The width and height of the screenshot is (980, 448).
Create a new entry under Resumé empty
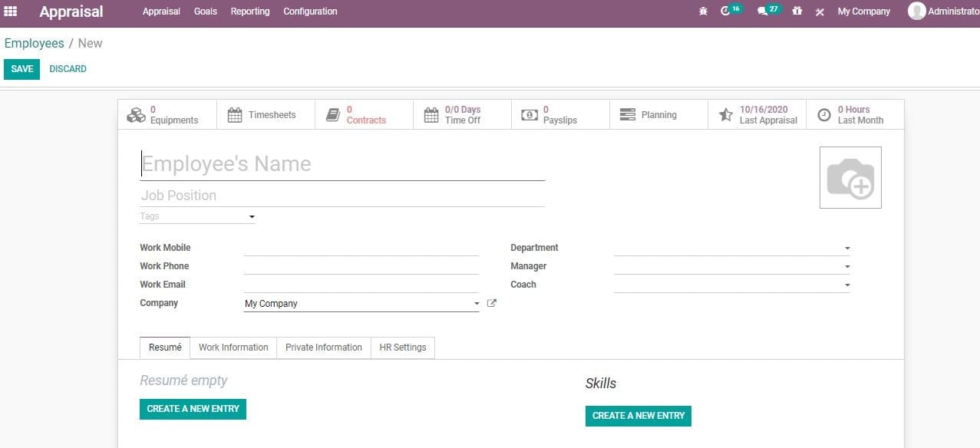(193, 409)
